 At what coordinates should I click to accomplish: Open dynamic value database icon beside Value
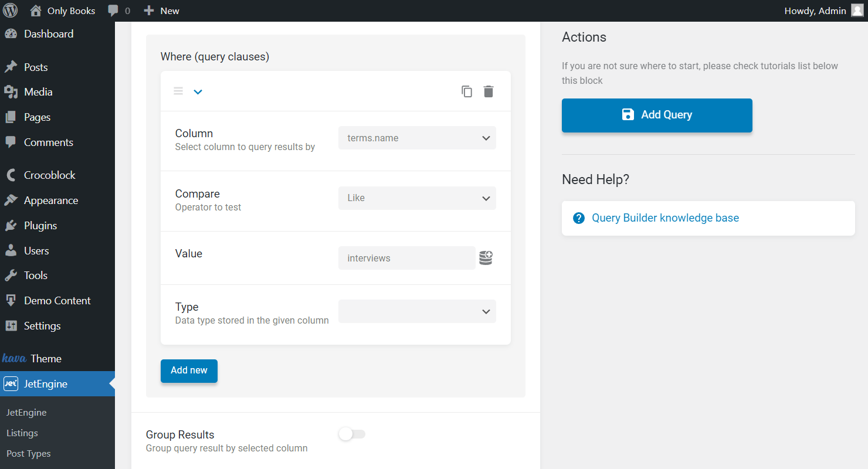click(x=486, y=257)
